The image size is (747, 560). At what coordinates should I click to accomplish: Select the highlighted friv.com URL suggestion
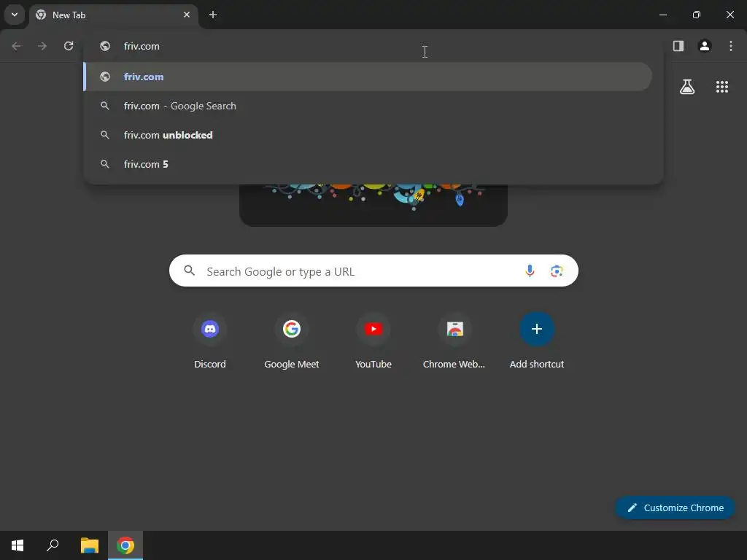(x=368, y=77)
